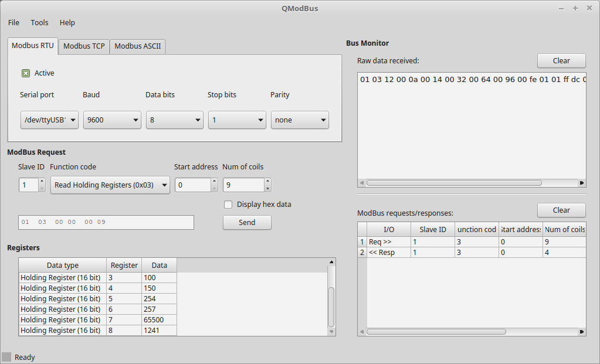Open the Baud rate dropdown
This screenshot has width=600, height=364.
112,120
